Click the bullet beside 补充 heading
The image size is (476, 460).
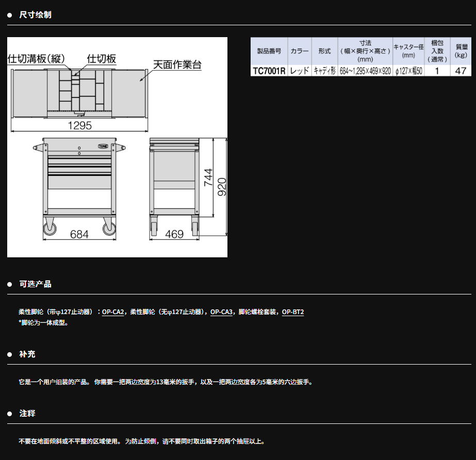tap(10, 354)
